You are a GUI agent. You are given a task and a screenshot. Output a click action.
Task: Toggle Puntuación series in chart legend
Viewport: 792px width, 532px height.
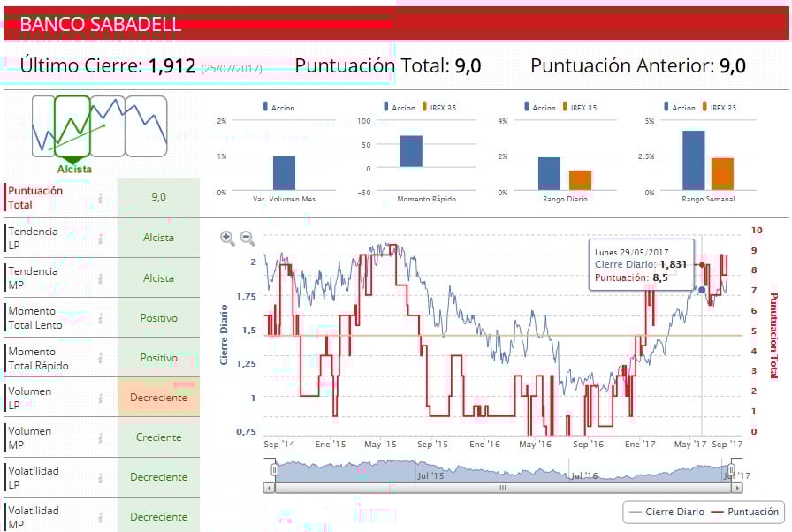point(744,512)
